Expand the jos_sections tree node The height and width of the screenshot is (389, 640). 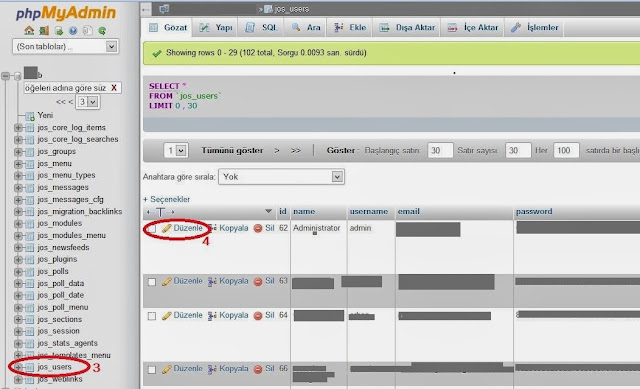18,320
